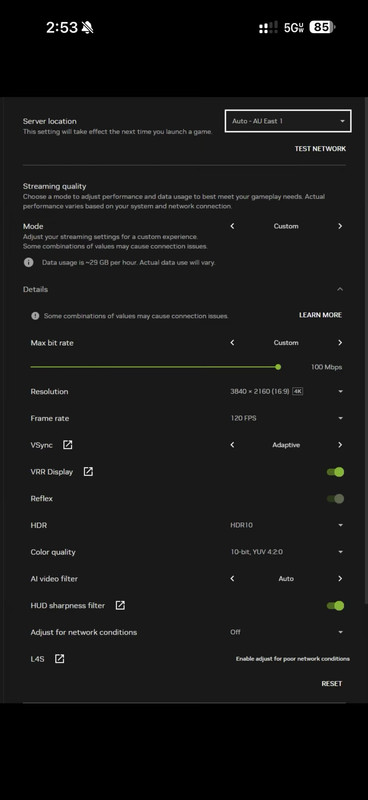Screen dimensions: 368x800
Task: Tap the 5G network status icon
Action: coord(295,28)
